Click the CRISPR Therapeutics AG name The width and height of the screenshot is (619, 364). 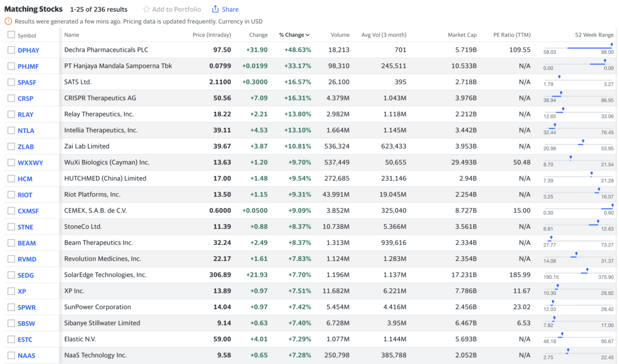point(100,98)
